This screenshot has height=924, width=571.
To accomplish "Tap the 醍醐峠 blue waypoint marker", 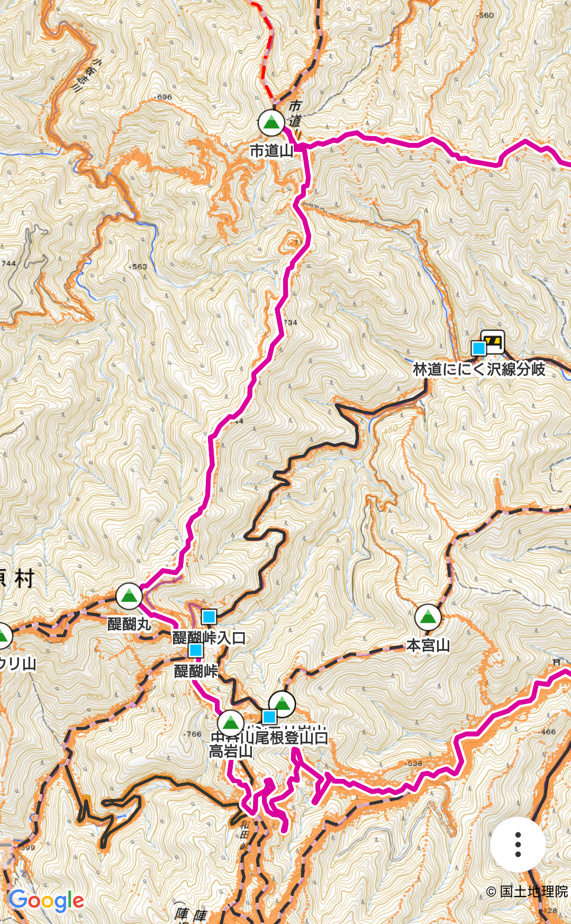I will pyautogui.click(x=196, y=650).
